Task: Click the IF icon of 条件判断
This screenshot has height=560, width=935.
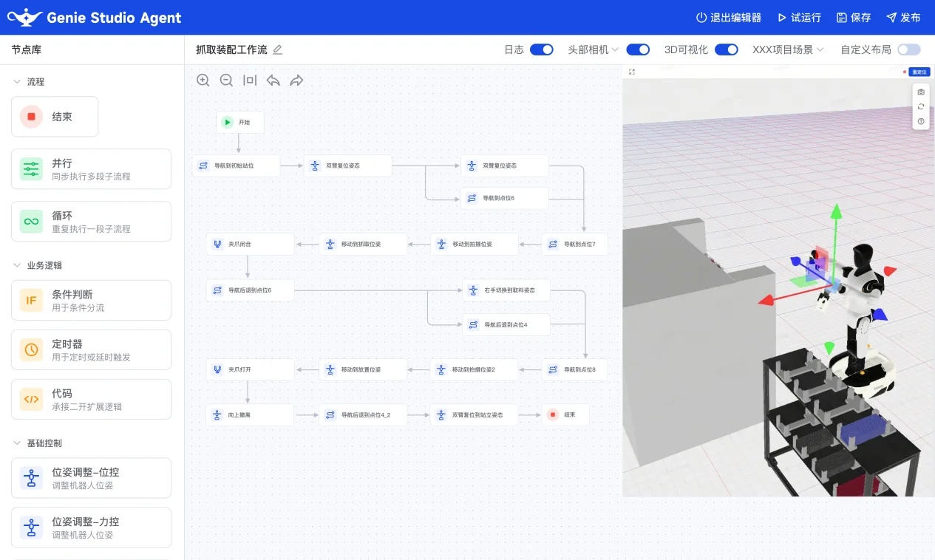Action: [31, 300]
